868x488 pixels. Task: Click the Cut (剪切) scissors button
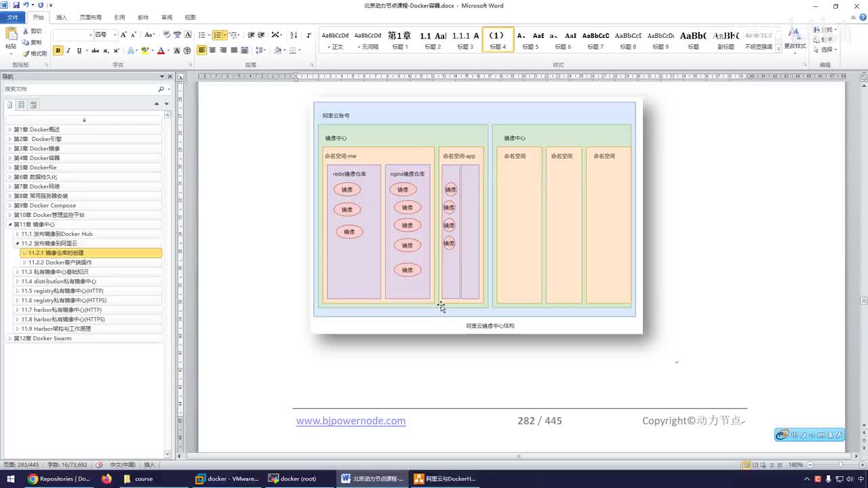32,31
